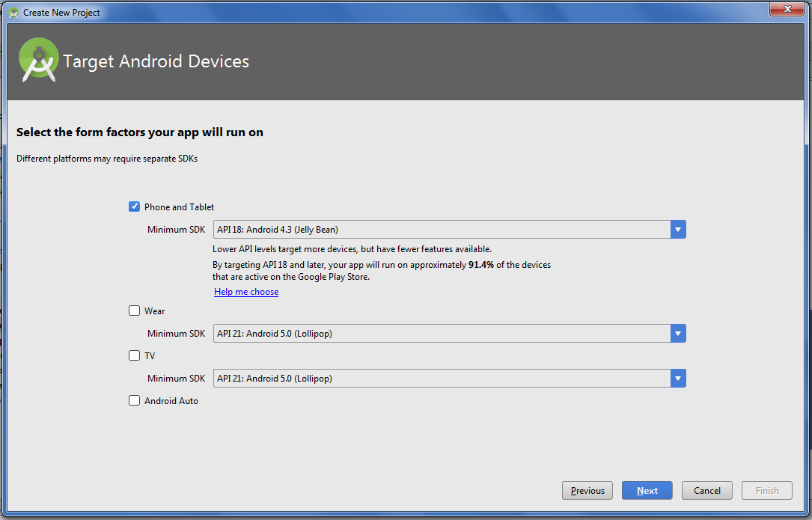Click the green Android Studio logo in header
Viewport: 812px width, 520px height.
pos(38,59)
